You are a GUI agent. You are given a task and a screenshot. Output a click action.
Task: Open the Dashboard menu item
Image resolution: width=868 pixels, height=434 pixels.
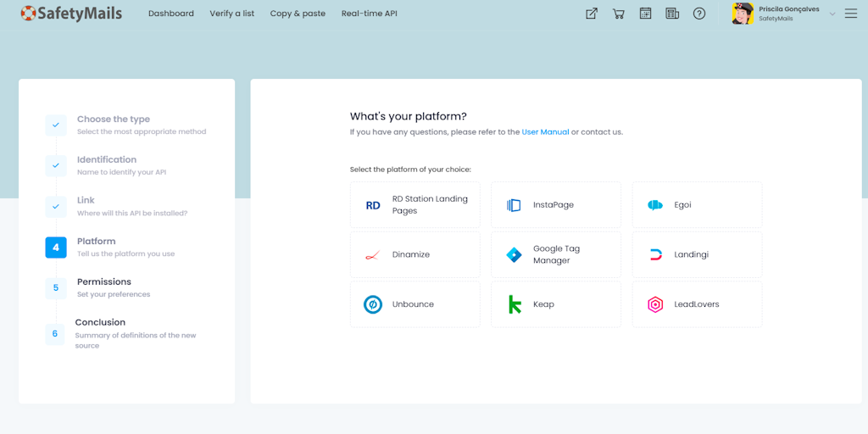coord(171,14)
